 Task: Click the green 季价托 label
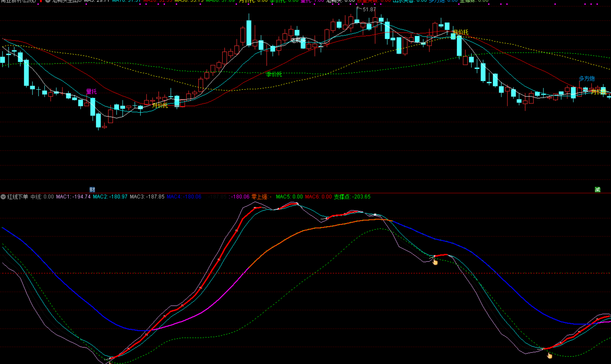(x=274, y=74)
